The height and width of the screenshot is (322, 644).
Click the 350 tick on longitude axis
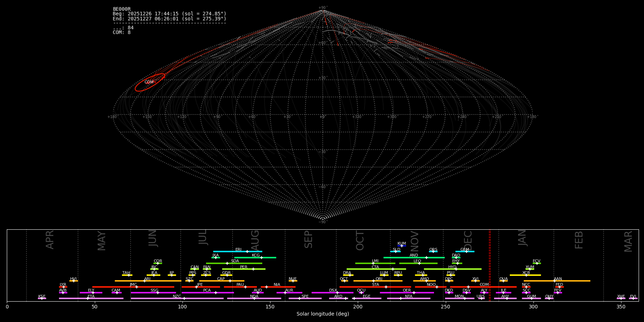point(621,307)
